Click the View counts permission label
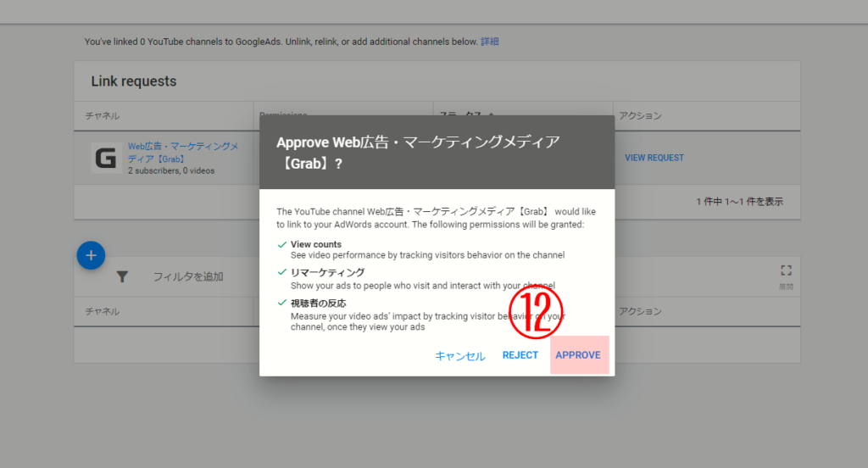 (316, 244)
